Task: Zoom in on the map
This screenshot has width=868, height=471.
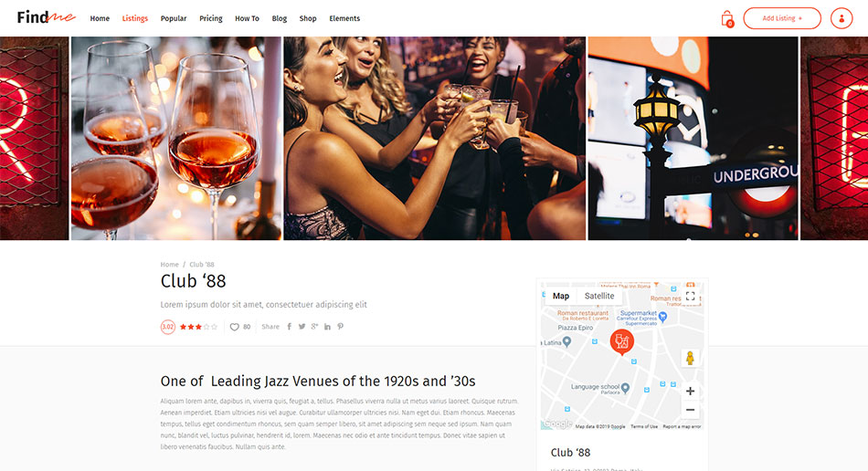Action: [x=690, y=391]
